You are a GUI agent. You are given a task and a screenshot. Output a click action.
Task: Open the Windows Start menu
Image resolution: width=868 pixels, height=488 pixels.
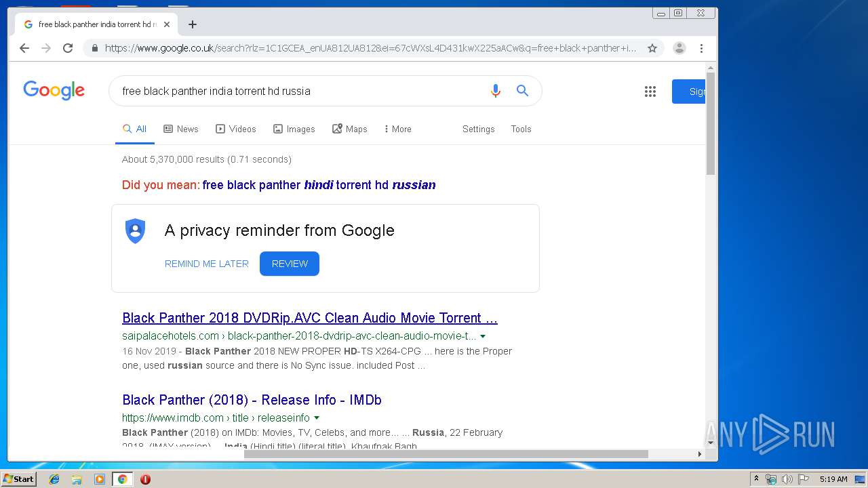coord(18,479)
